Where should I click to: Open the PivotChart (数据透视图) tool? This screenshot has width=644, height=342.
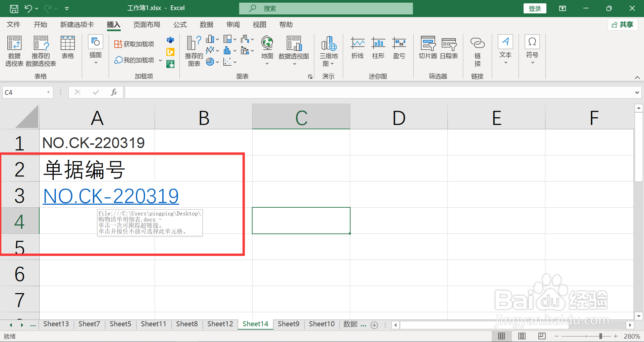pos(294,50)
